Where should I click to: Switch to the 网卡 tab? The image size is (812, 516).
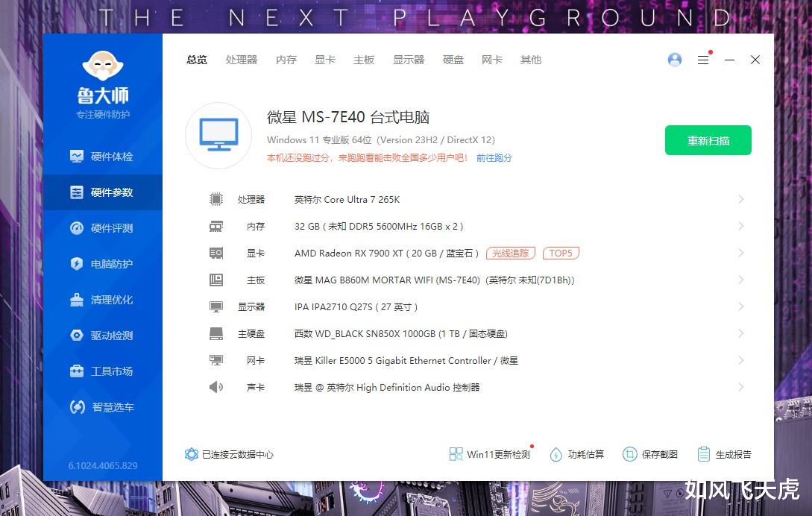click(492, 60)
